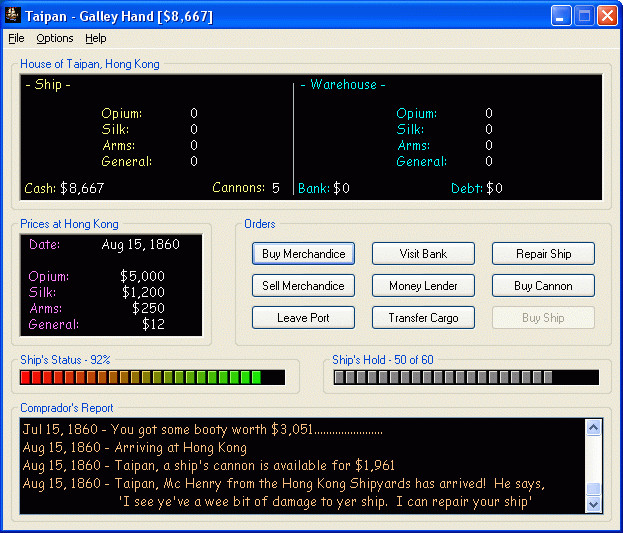Click the Debt: $0 readout
This screenshot has height=533, width=623.
pyautogui.click(x=477, y=188)
